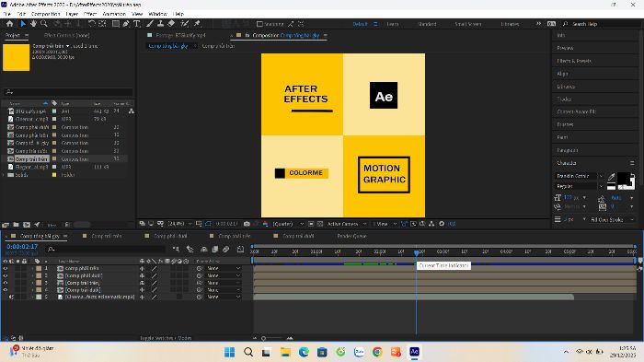Select the Hand tool

click(x=33, y=24)
